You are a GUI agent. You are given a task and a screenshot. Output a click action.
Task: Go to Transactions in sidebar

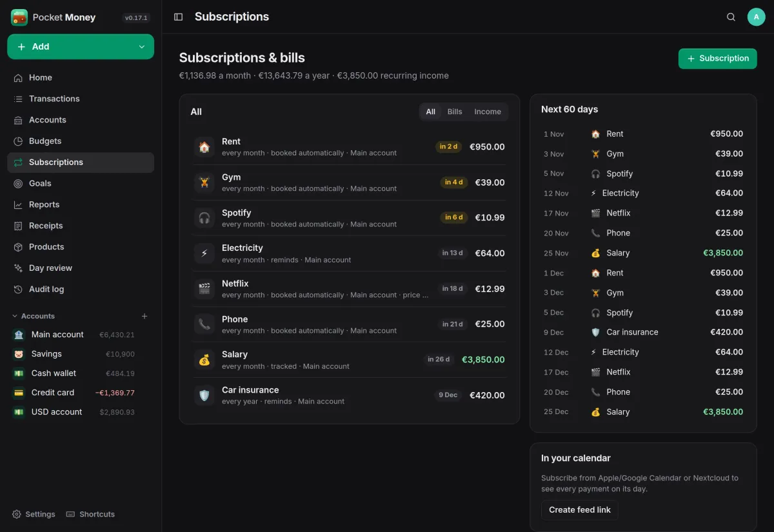click(81, 99)
